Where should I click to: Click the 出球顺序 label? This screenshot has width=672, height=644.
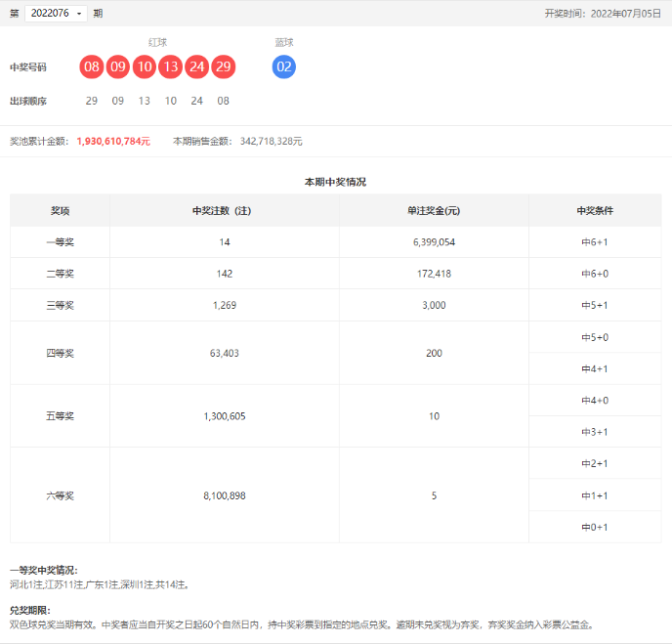(x=28, y=102)
